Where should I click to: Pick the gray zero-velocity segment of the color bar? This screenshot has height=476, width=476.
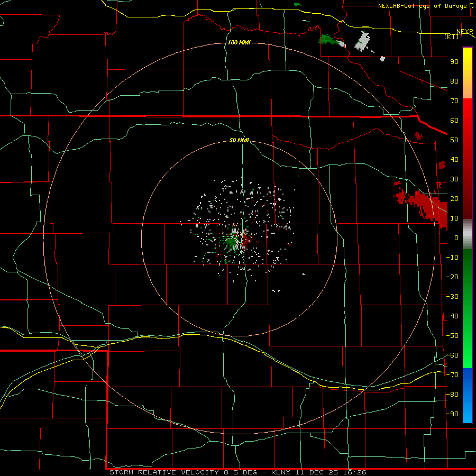pyautogui.click(x=467, y=234)
